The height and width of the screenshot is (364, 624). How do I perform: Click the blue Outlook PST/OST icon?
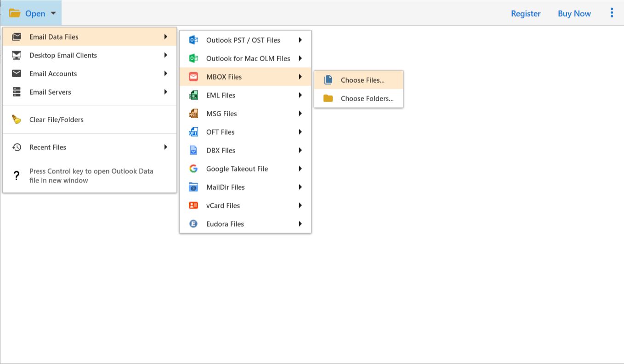(x=193, y=40)
